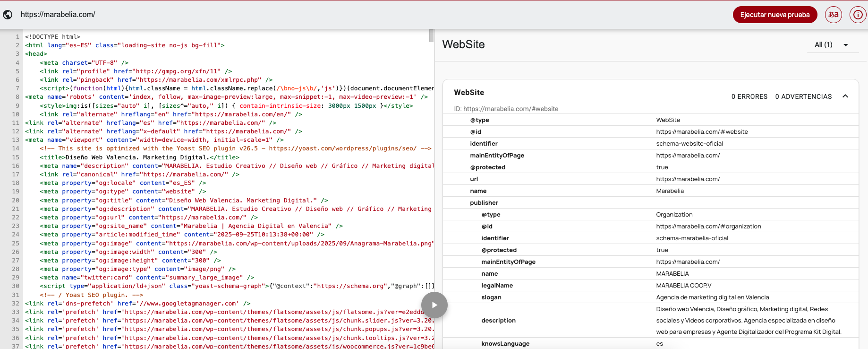Click Ejecutar nueva prueba button
This screenshot has height=349, width=868.
click(774, 15)
